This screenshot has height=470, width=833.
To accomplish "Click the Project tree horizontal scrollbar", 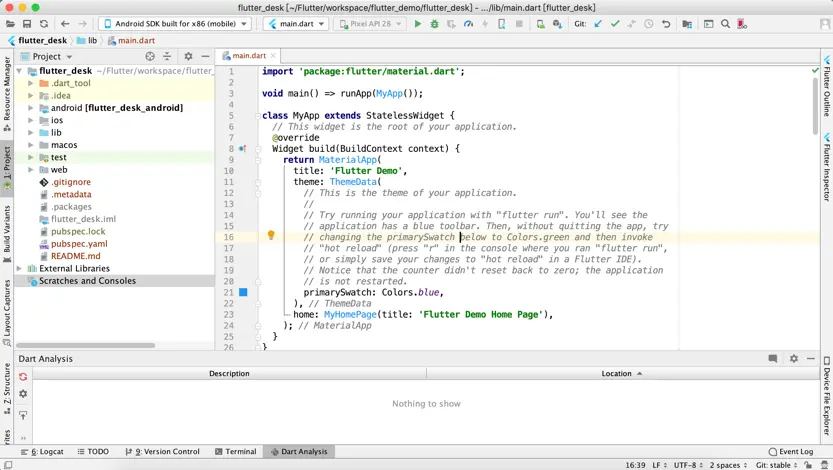I will [85, 345].
